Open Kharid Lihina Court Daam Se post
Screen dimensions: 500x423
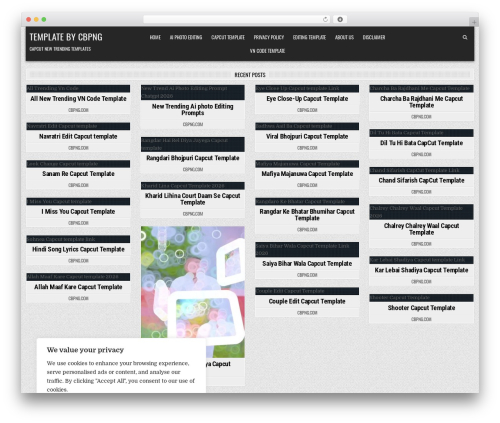point(193,199)
